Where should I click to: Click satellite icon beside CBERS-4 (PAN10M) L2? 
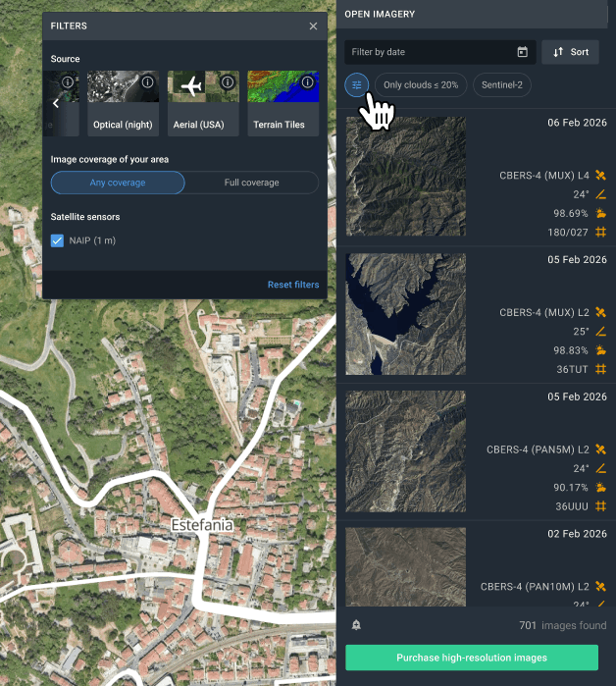pyautogui.click(x=600, y=587)
